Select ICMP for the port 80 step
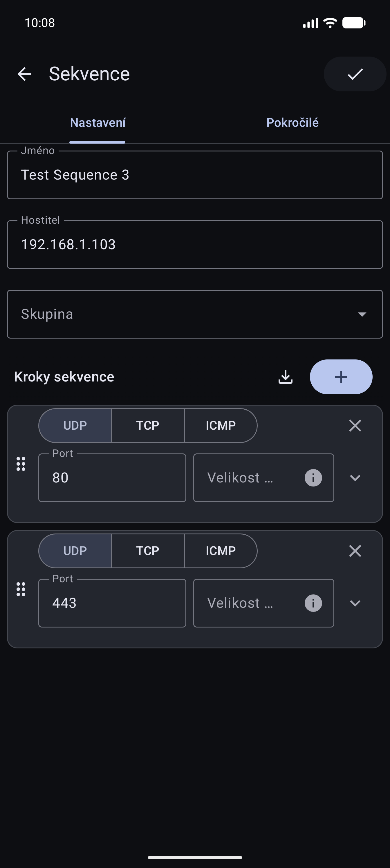This screenshot has height=868, width=390. [221, 426]
